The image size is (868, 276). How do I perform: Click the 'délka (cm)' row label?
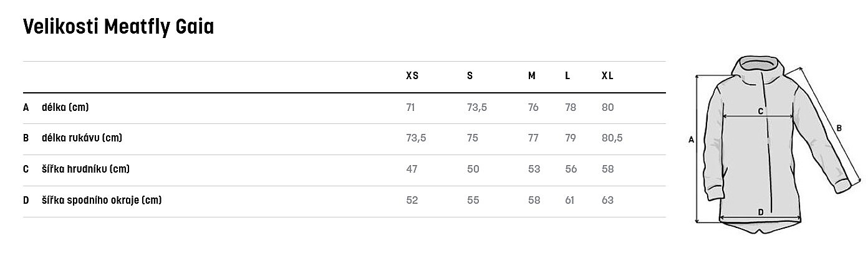coord(65,107)
